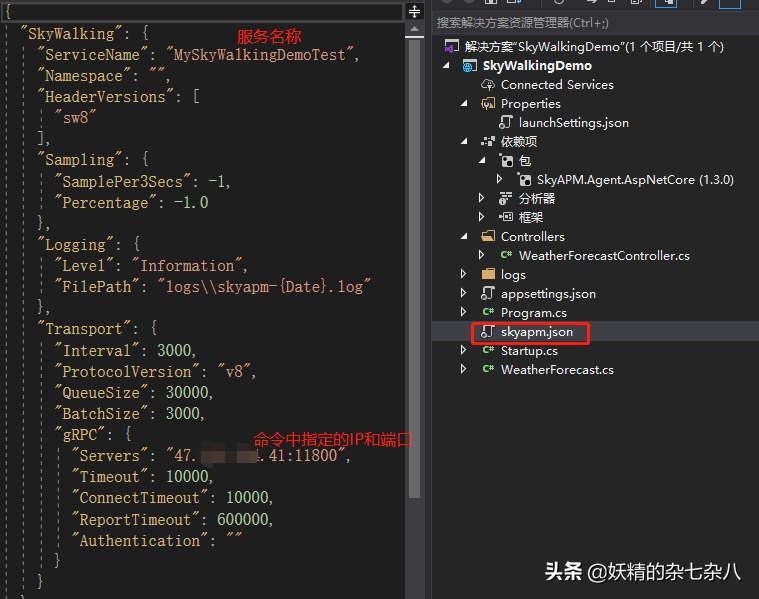Expand the Startup.cs node
This screenshot has height=599, width=759.
coord(463,350)
